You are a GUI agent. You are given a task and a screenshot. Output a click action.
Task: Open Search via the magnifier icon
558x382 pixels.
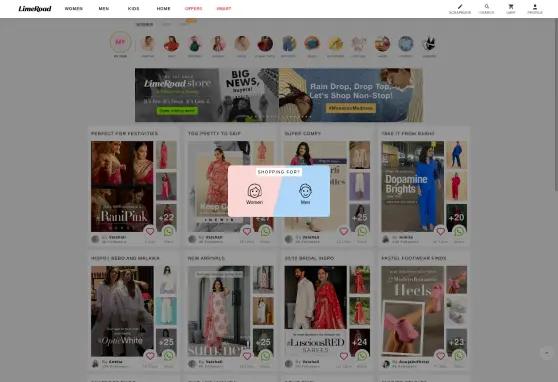pos(486,9)
